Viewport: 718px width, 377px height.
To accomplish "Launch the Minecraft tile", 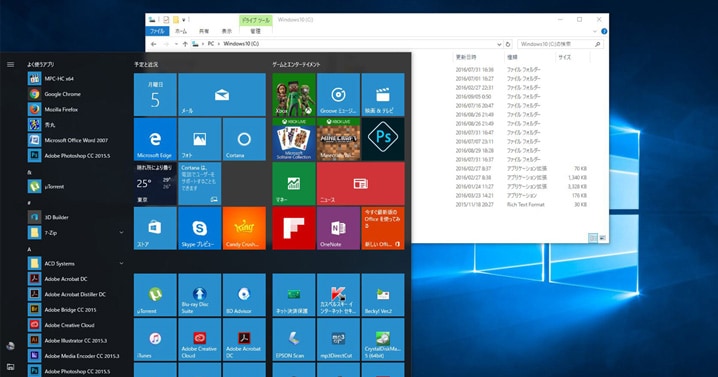I will (x=338, y=139).
